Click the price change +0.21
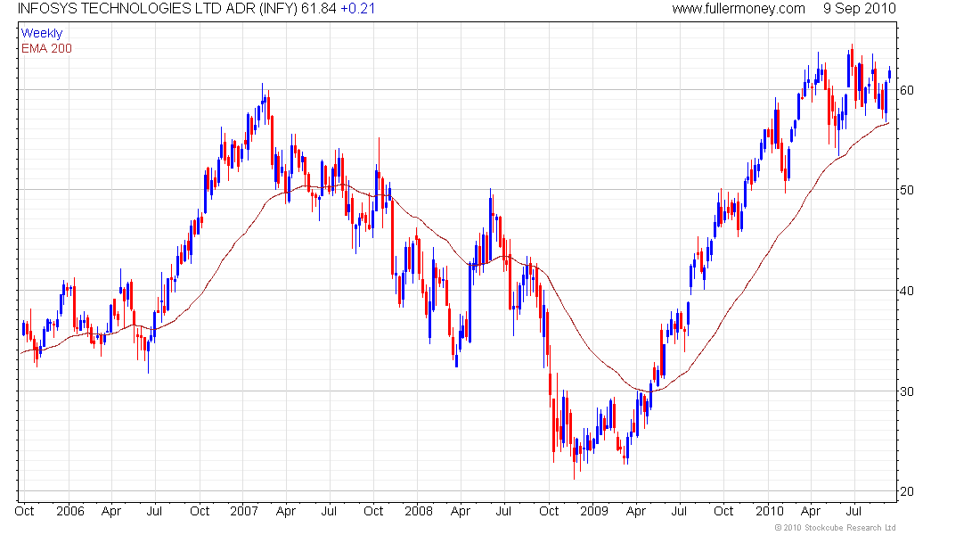The width and height of the screenshot is (980, 535). point(357,9)
